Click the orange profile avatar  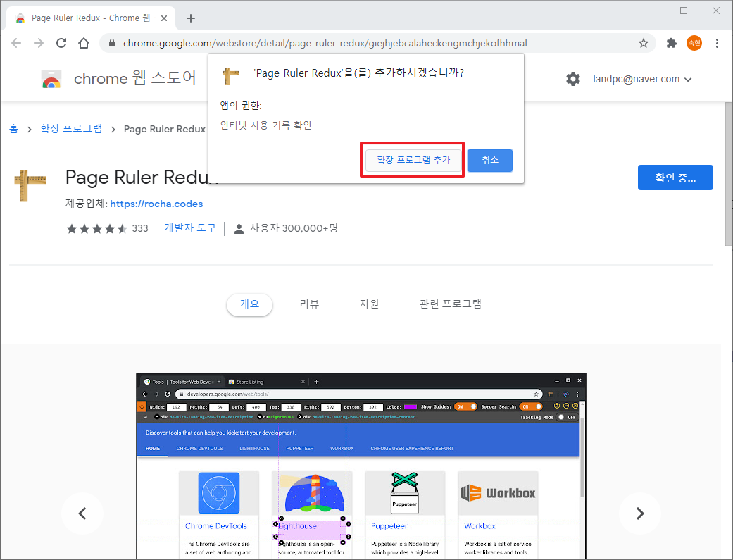[694, 43]
